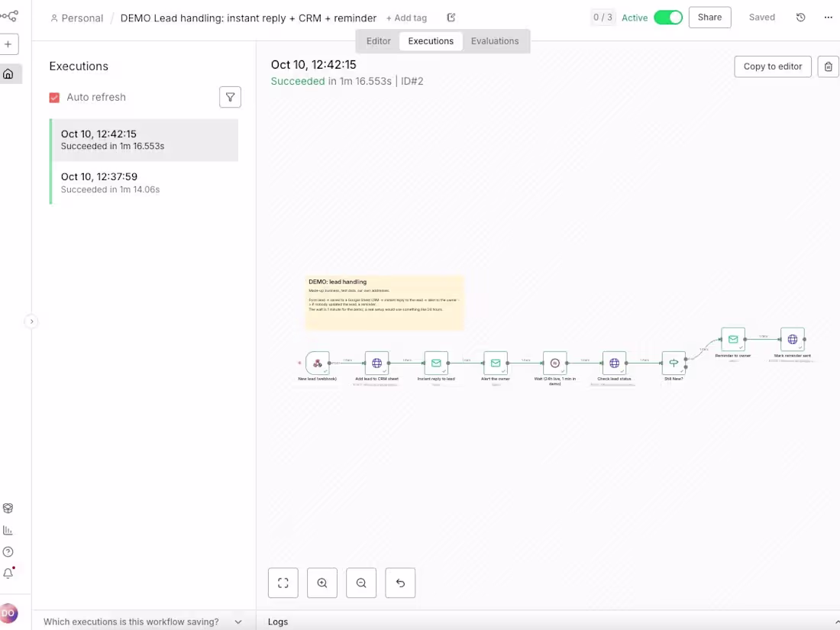Select the Mark reminder sent node
840x630 pixels.
tap(793, 339)
